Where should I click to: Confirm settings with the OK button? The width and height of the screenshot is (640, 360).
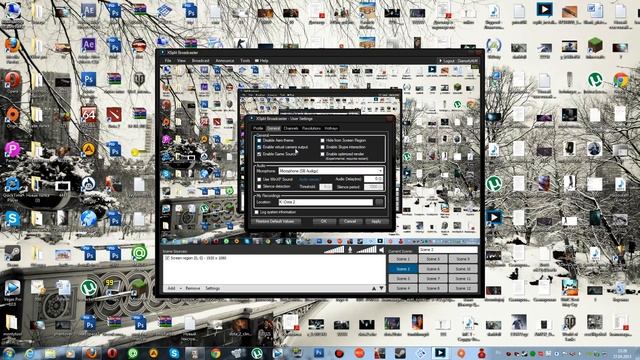coord(324,222)
